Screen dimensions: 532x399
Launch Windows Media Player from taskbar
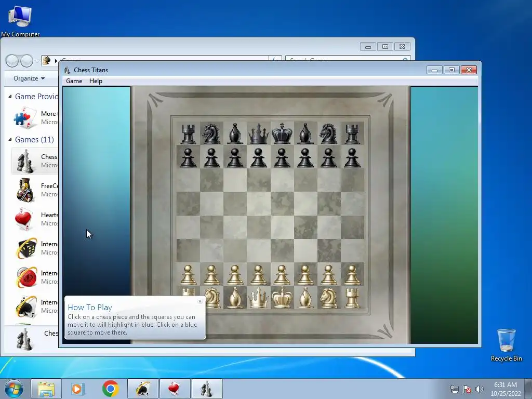pyautogui.click(x=78, y=389)
